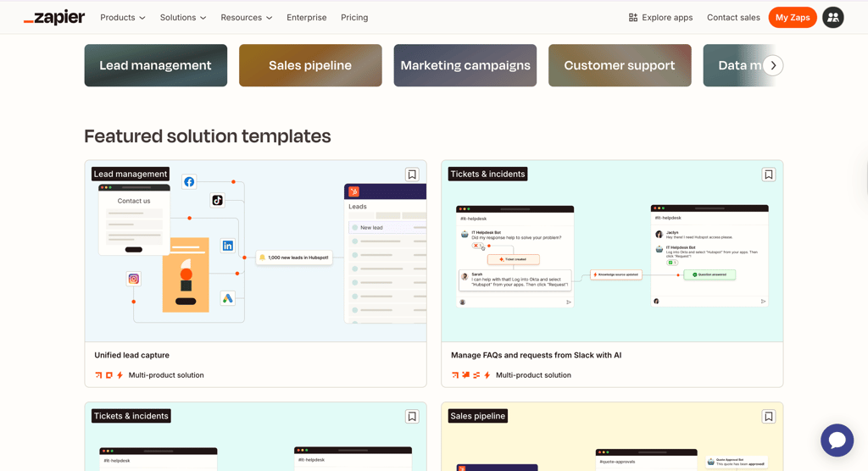Expand the Resources menu
This screenshot has height=471, width=868.
tap(247, 18)
